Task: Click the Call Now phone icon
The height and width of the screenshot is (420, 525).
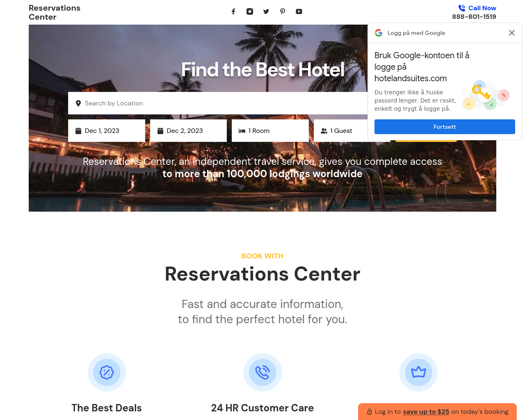Action: coord(462,8)
